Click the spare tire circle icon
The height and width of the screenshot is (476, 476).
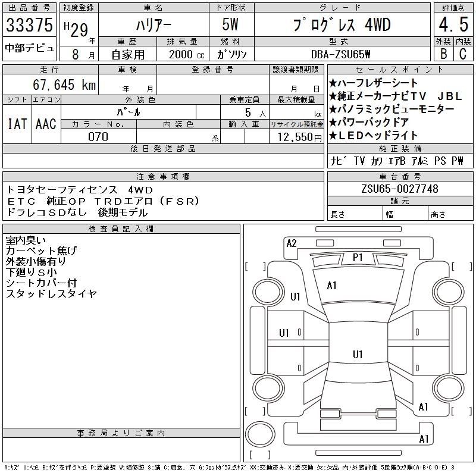click(x=260, y=434)
